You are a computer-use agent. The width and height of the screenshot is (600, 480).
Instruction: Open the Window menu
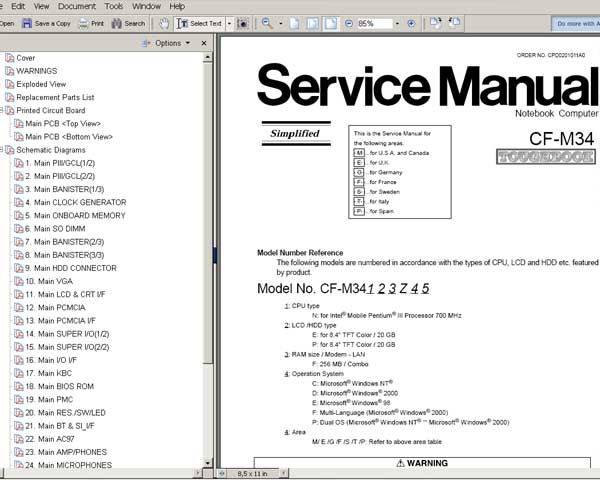coord(146,6)
